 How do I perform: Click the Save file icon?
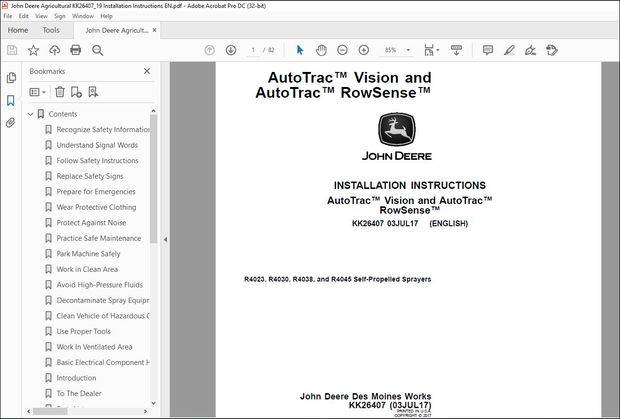tap(12, 50)
